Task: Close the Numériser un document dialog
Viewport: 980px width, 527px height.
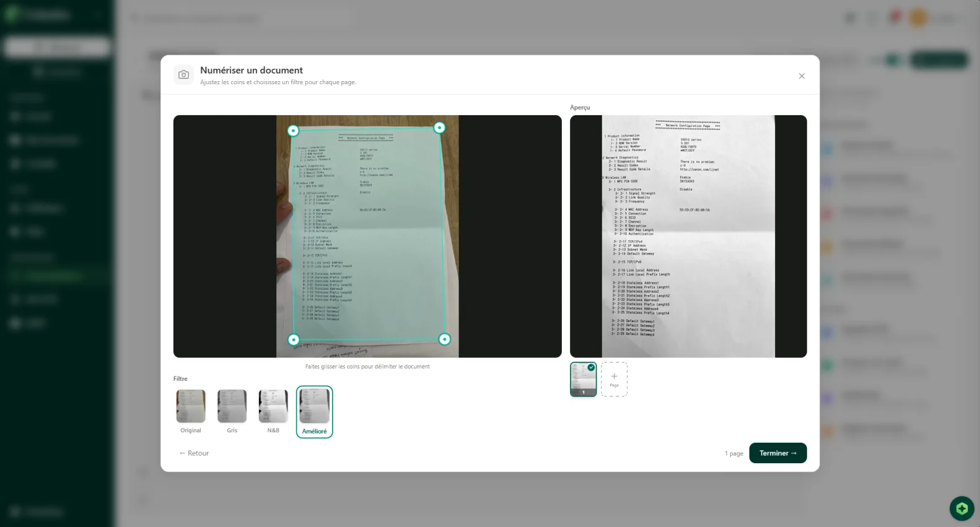Action: [x=802, y=76]
